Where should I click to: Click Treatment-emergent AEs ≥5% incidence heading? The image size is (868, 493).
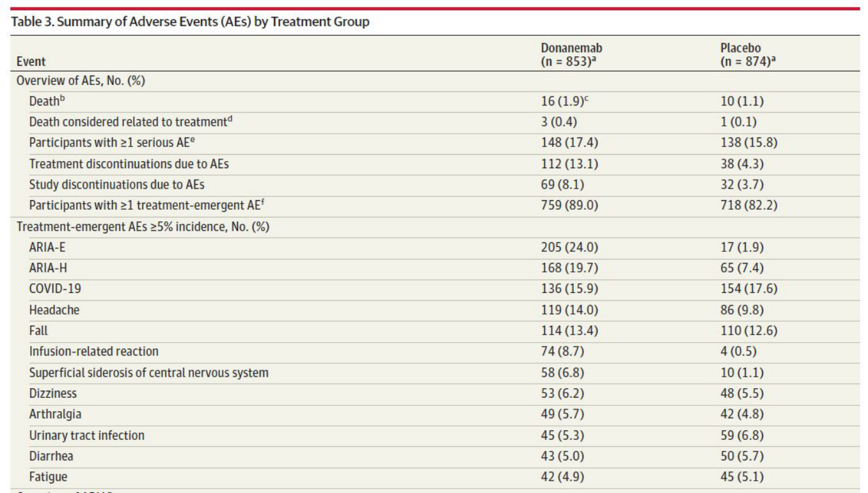click(143, 227)
